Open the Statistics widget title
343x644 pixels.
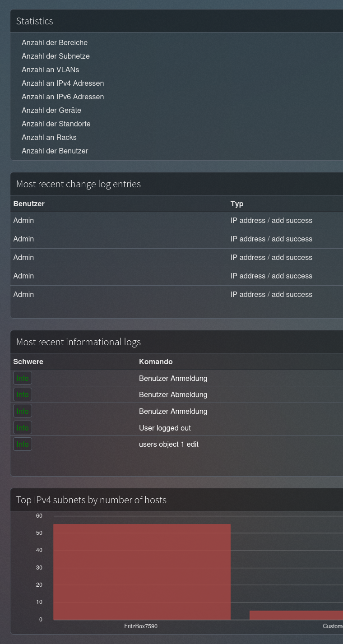pyautogui.click(x=35, y=21)
